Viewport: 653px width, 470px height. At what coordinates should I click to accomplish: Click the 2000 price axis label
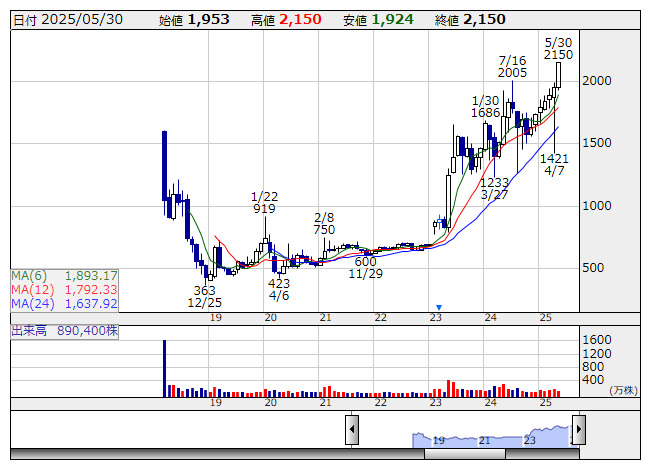597,81
